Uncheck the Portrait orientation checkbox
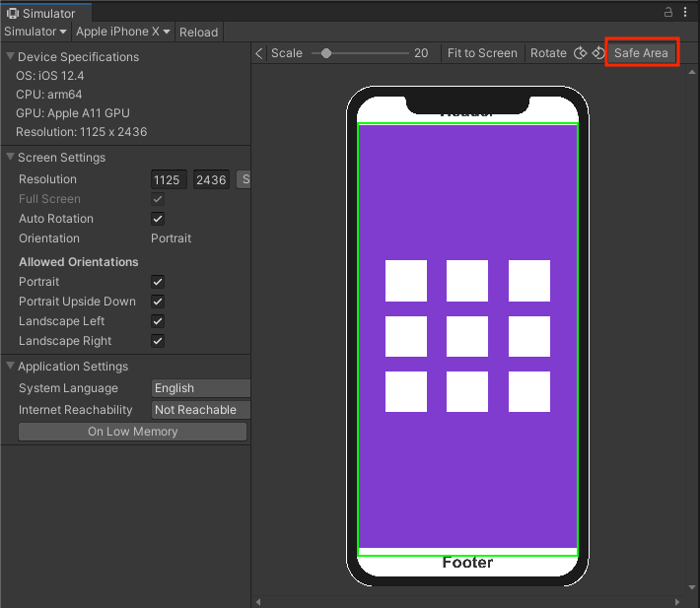This screenshot has height=608, width=700. (x=158, y=282)
